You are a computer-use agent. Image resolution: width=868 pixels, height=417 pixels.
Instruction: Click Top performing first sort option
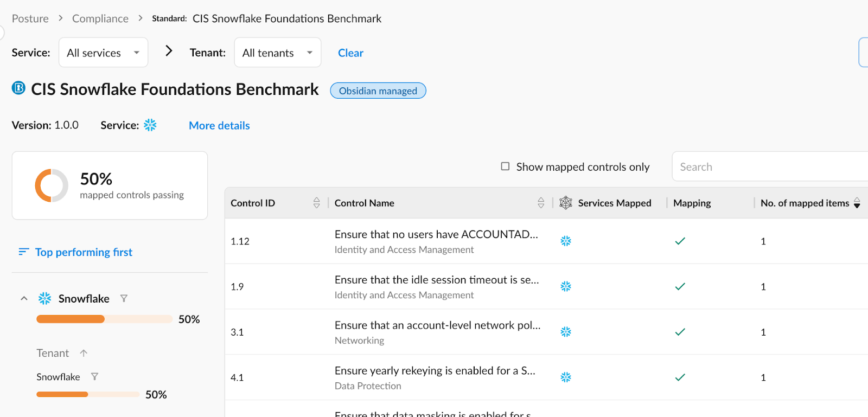pyautogui.click(x=83, y=252)
